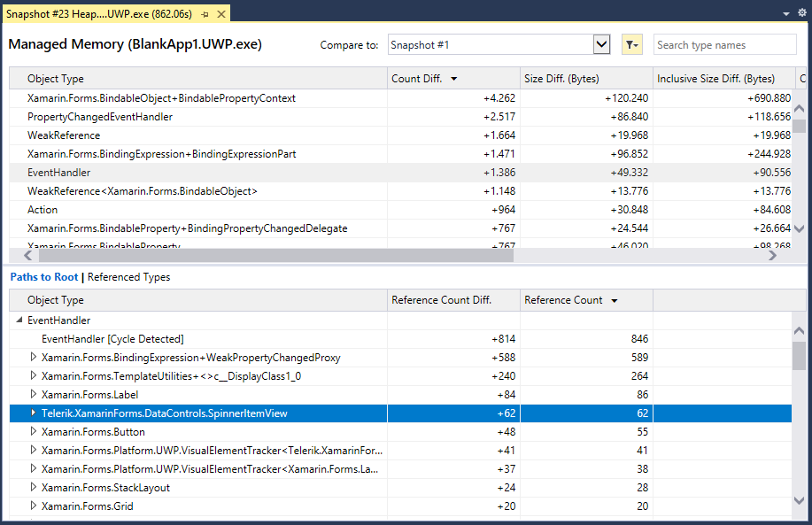Click the 846 reference count value
812x525 pixels.
(639, 339)
